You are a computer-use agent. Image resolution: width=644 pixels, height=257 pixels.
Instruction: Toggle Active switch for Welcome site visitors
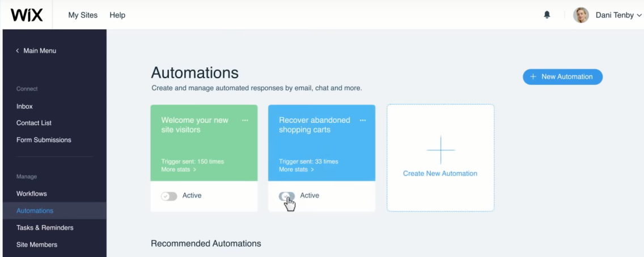(x=169, y=196)
